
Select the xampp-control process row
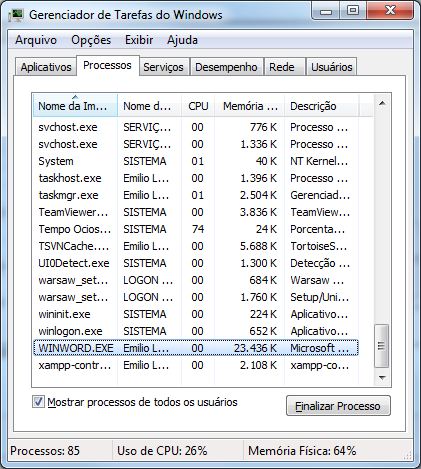196,365
